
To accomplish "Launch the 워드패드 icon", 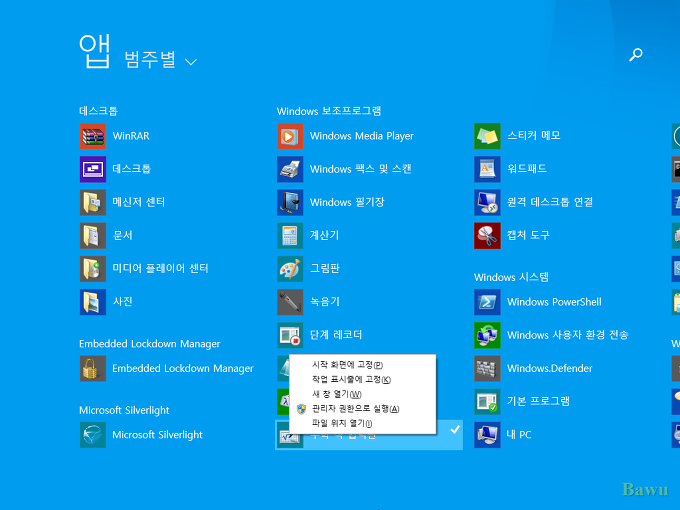I will [487, 169].
